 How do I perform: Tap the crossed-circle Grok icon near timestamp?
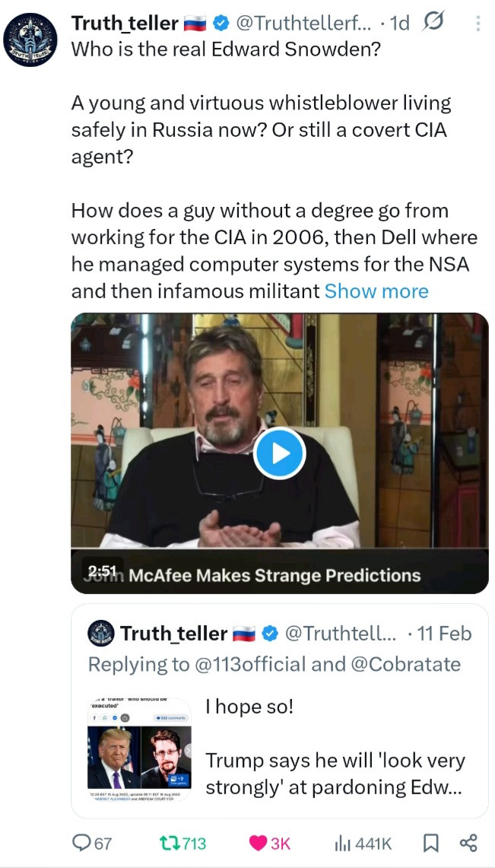(435, 24)
